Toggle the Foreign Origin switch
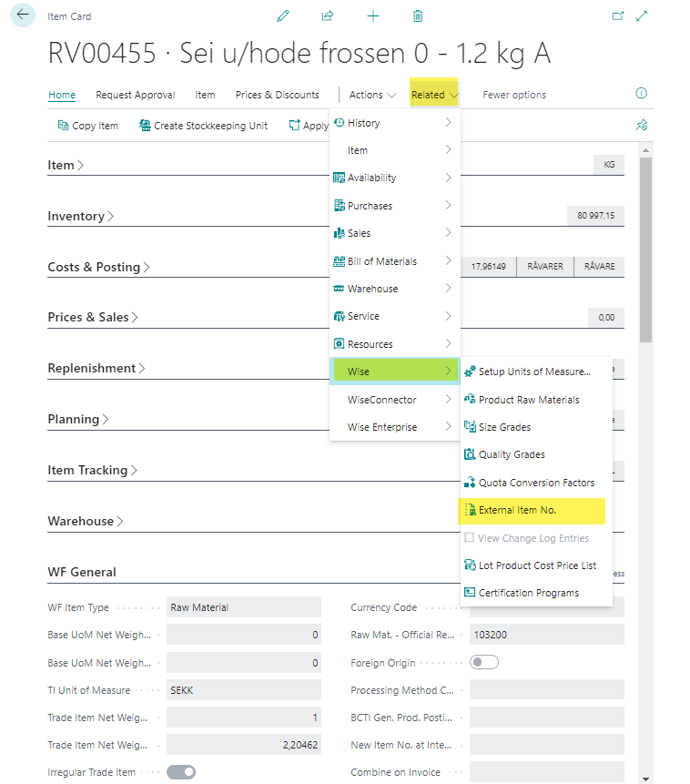This screenshot has width=690, height=784. 484,662
